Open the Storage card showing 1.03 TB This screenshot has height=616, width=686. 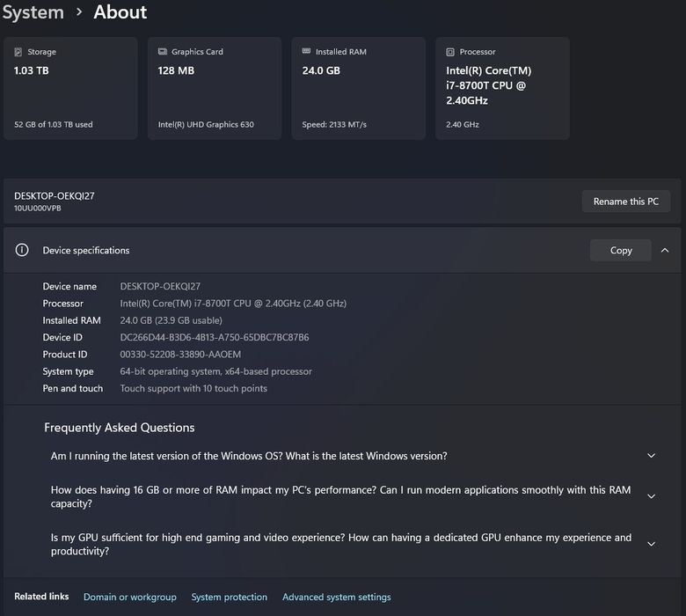click(70, 88)
